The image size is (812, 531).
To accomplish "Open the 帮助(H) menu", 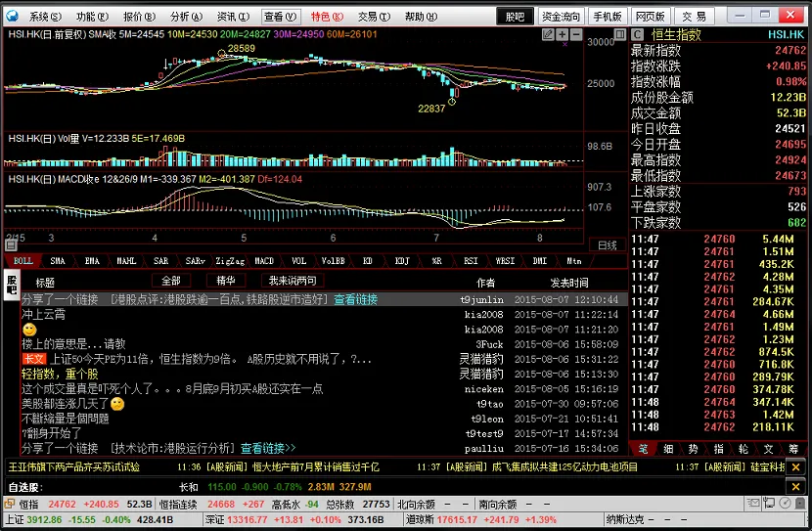I will coord(421,17).
